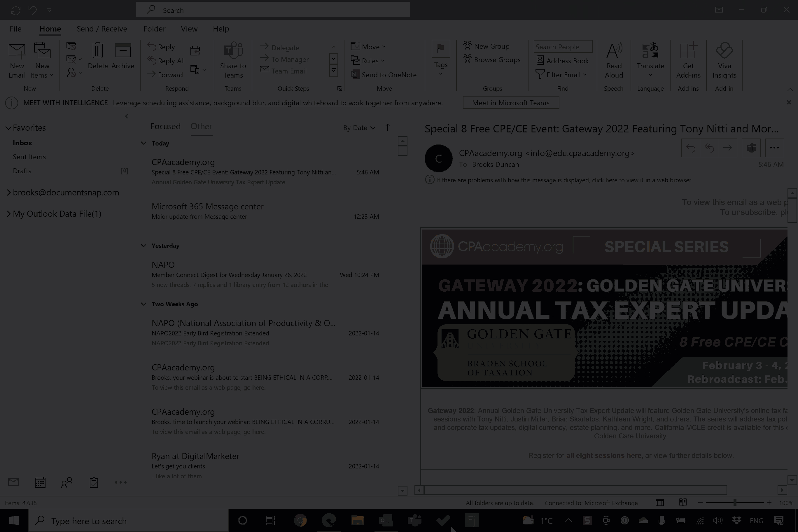This screenshot has width=798, height=532.
Task: Share the email to Teams
Action: tap(233, 61)
